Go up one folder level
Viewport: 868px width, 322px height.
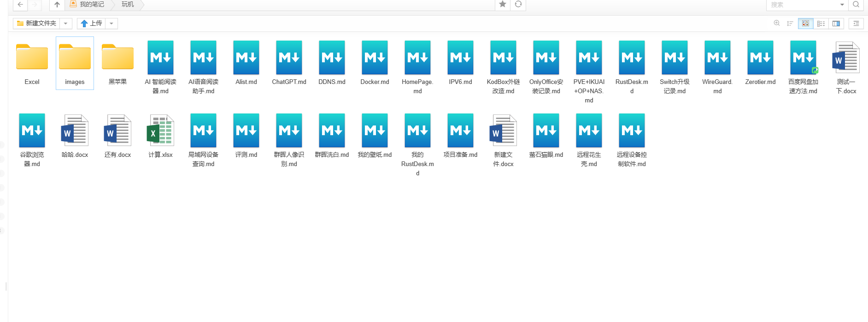57,5
